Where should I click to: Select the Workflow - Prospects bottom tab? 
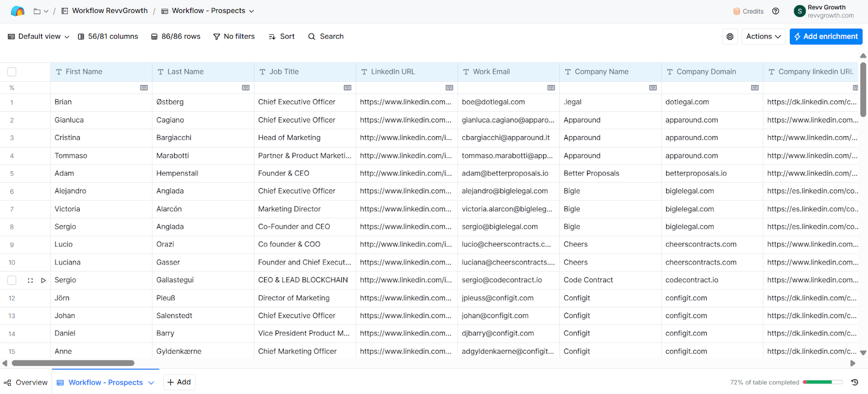[x=106, y=382]
